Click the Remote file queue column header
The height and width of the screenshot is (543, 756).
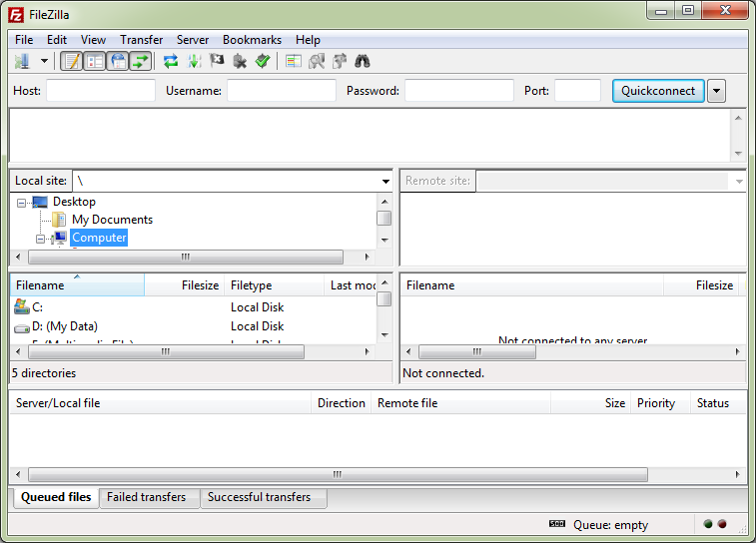tap(461, 403)
